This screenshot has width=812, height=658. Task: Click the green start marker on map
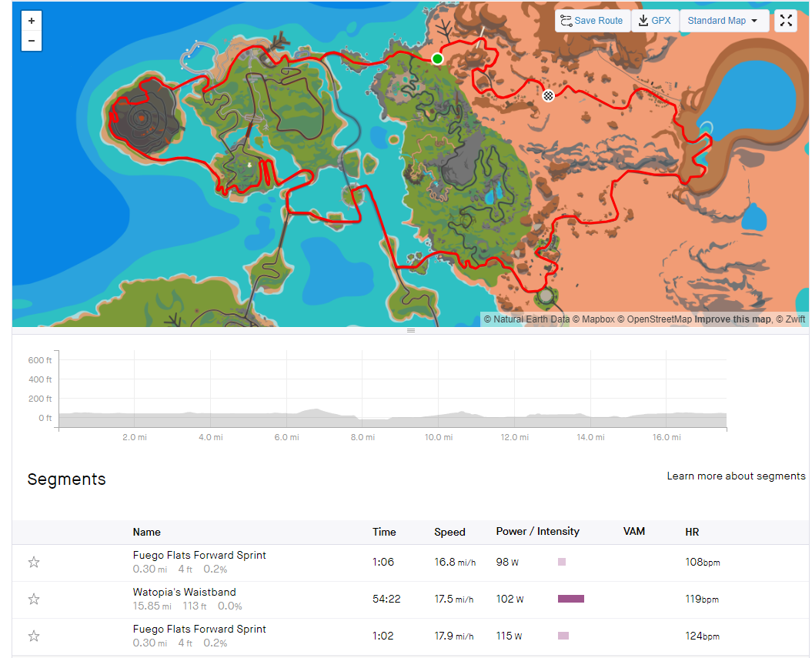coord(438,59)
